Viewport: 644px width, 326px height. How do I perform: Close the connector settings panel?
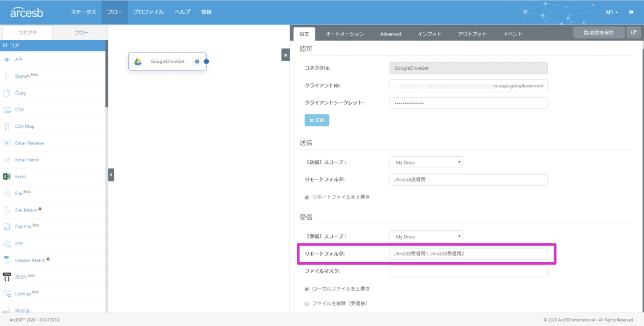[286, 55]
